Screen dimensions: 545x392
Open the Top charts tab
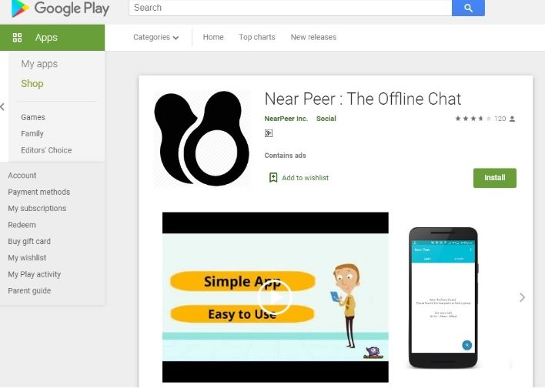click(x=257, y=37)
